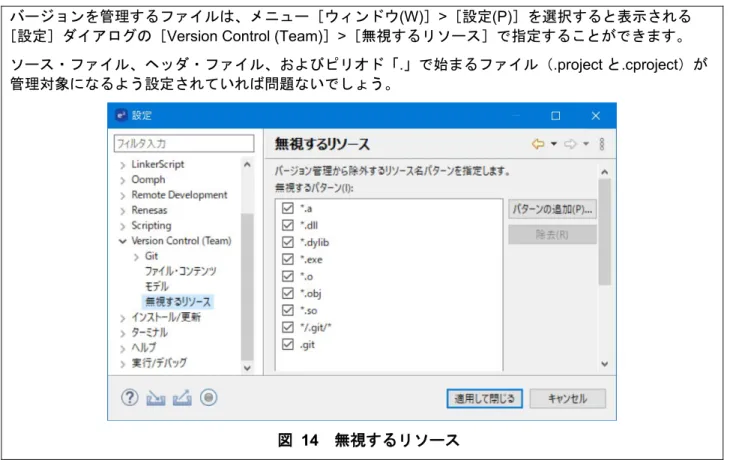Expand the Scripting tree node
This screenshot has height=460, width=730.
coord(122,226)
